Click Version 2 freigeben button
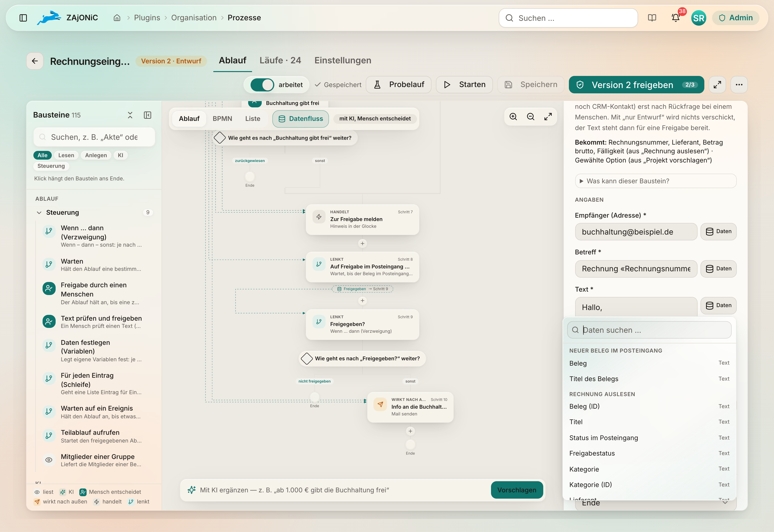The image size is (774, 532). tap(636, 85)
